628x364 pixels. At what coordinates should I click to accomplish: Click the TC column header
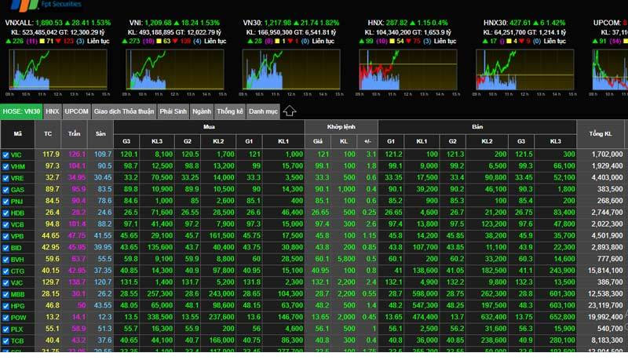[48, 133]
